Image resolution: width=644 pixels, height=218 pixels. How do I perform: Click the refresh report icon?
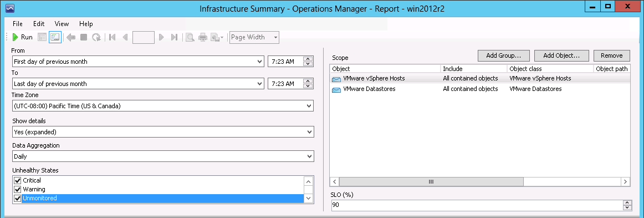tap(96, 37)
